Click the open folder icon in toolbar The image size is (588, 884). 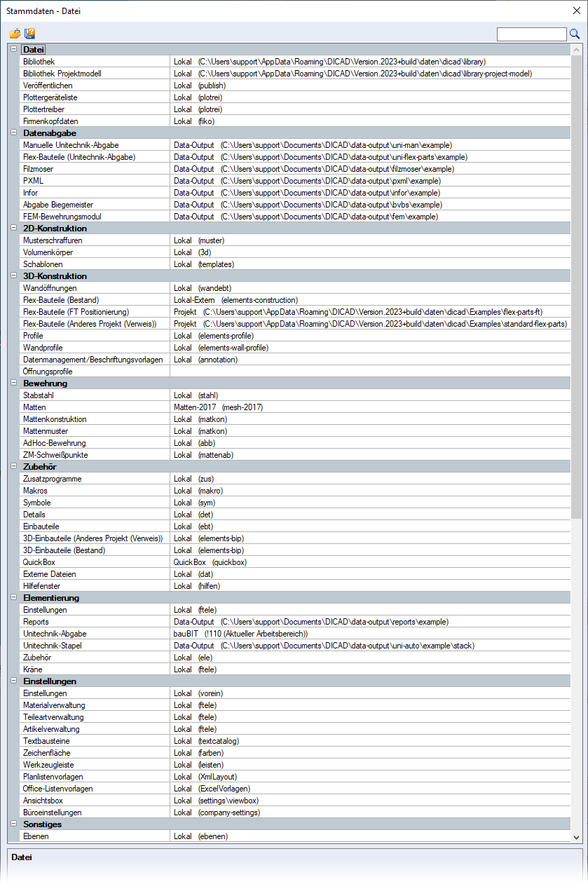(15, 34)
